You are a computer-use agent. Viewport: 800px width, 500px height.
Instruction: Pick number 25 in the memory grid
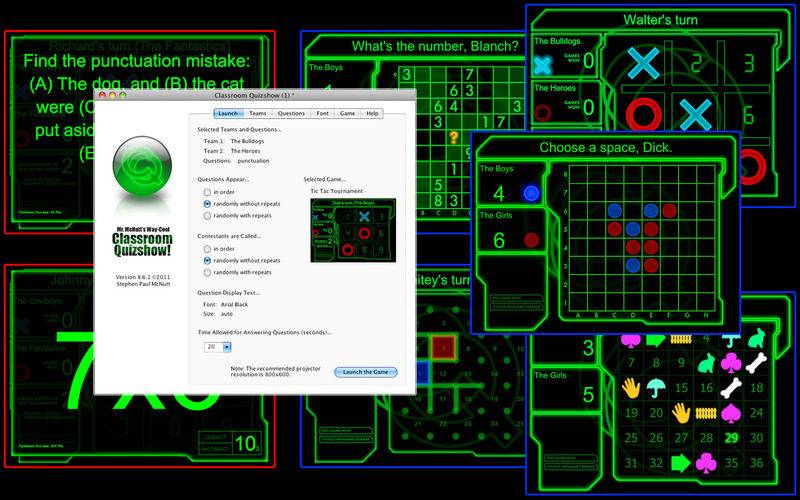point(631,438)
